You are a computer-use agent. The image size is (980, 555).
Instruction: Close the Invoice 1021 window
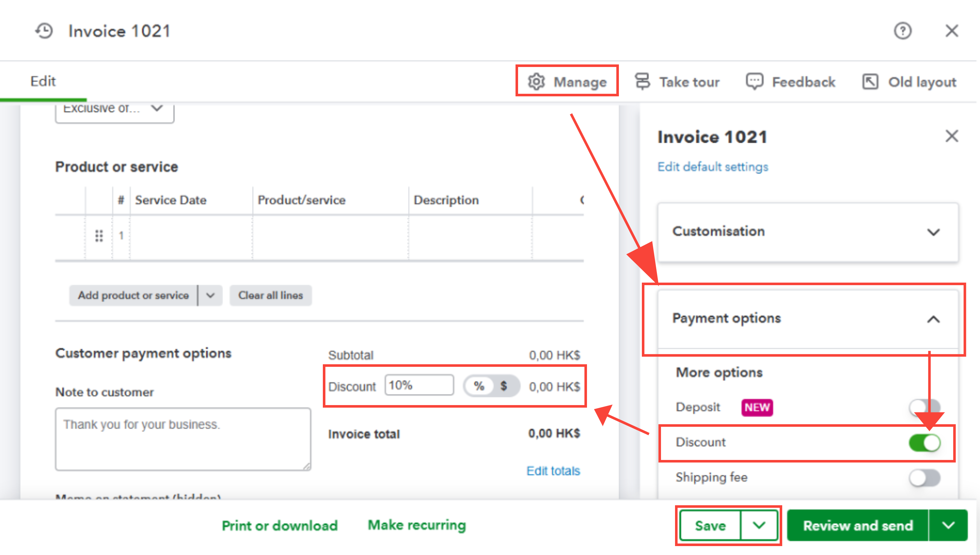click(x=951, y=31)
